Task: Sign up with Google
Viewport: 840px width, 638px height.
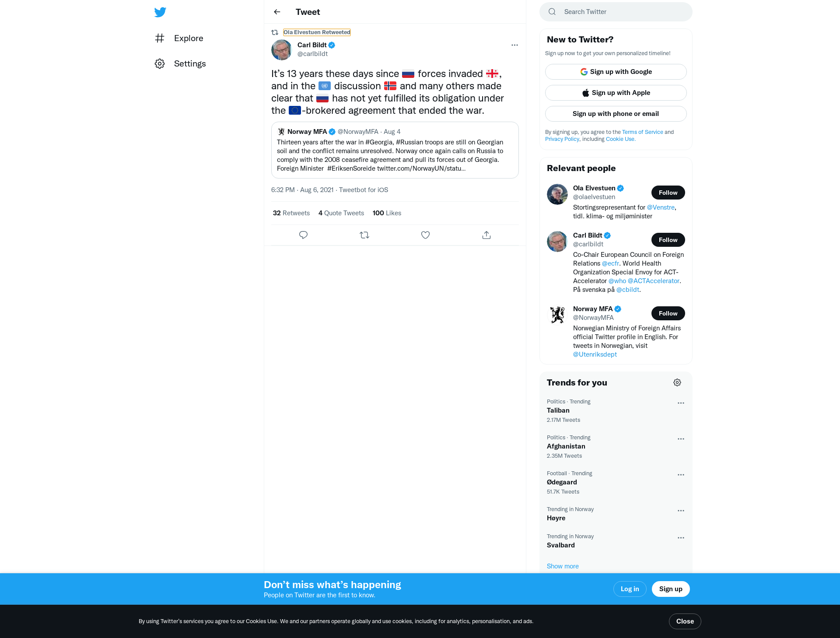Action: click(x=616, y=72)
